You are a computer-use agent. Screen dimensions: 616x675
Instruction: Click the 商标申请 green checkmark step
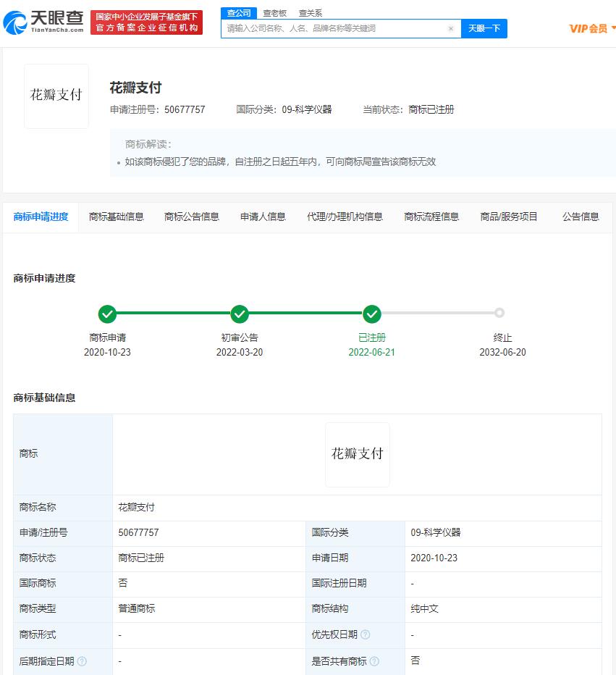pyautogui.click(x=107, y=314)
